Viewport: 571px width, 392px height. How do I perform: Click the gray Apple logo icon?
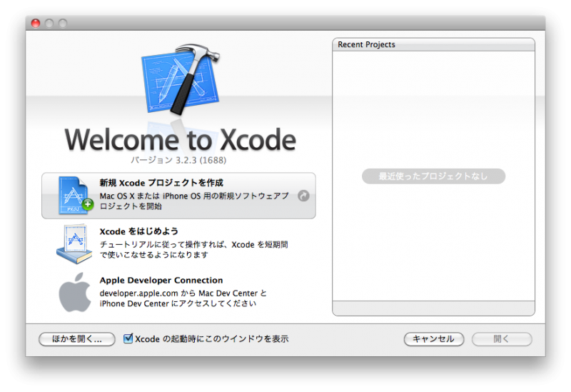(75, 293)
